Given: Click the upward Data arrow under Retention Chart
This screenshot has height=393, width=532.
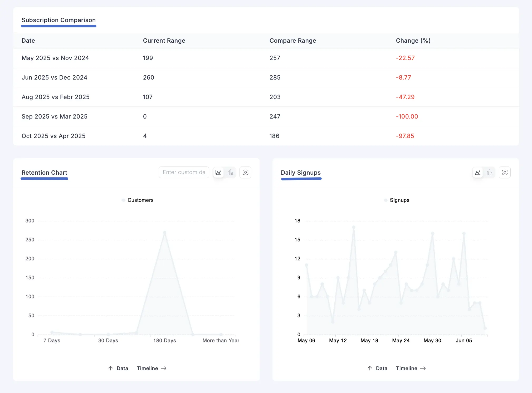Looking at the screenshot, I should 110,368.
